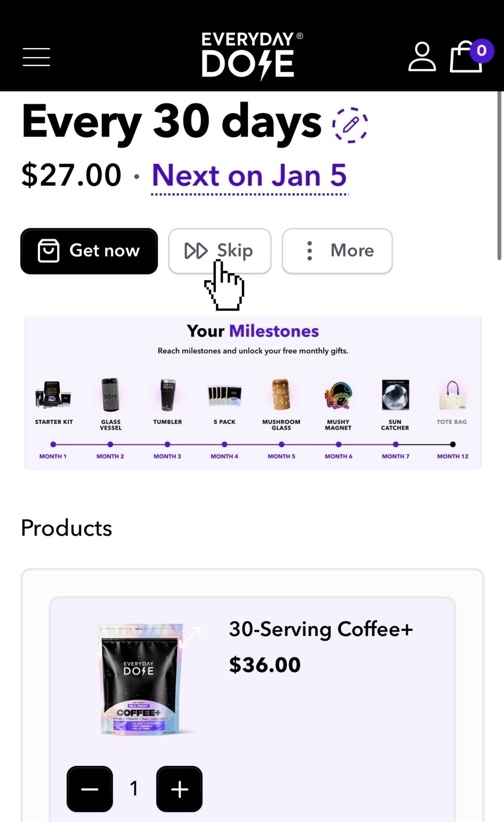Decrease Coffee+ quantity with minus button
The image size is (504, 822).
point(90,789)
